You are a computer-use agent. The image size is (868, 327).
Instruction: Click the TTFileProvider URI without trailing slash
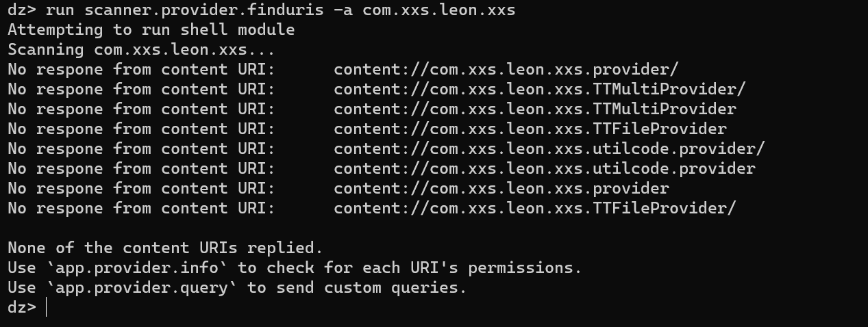click(530, 129)
